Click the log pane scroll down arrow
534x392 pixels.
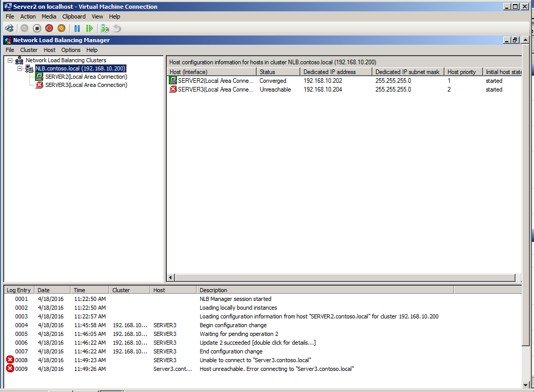(x=525, y=385)
